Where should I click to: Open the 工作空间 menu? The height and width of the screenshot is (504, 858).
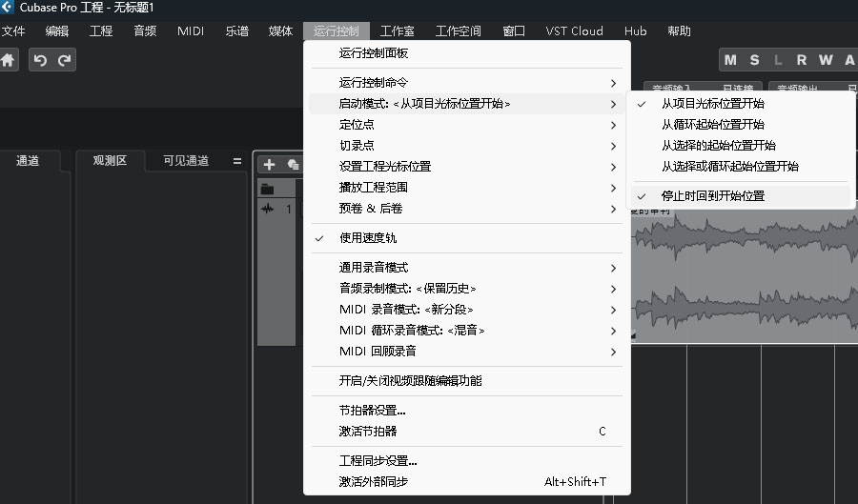pyautogui.click(x=458, y=31)
